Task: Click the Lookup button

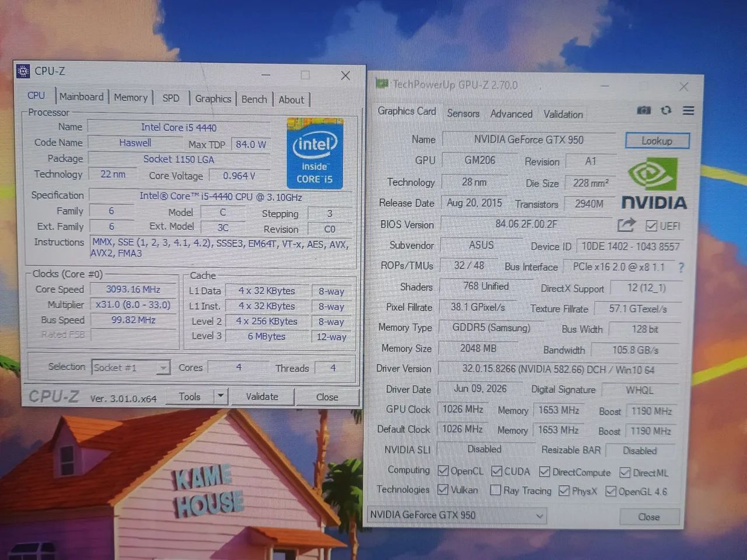Action: pos(657,141)
